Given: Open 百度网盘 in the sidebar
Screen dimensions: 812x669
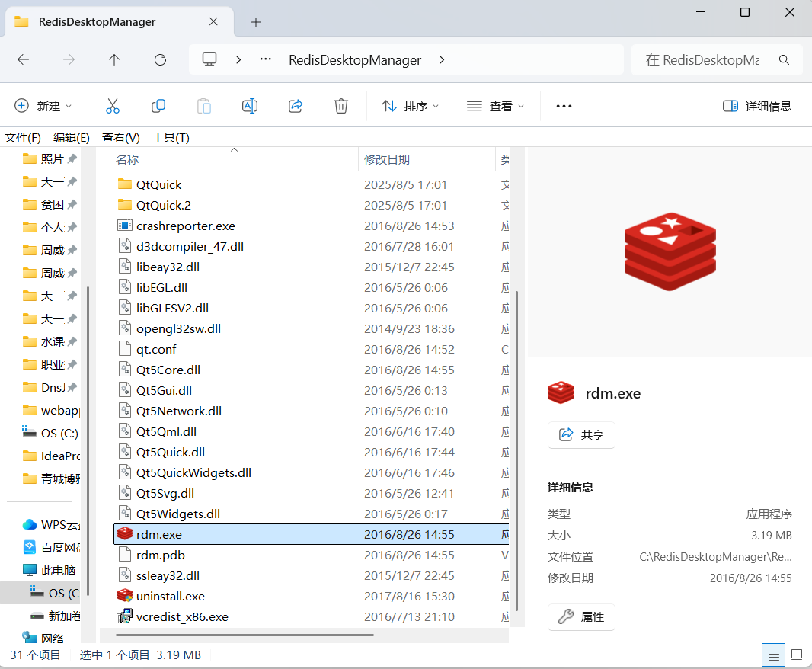Looking at the screenshot, I should pyautogui.click(x=51, y=547).
